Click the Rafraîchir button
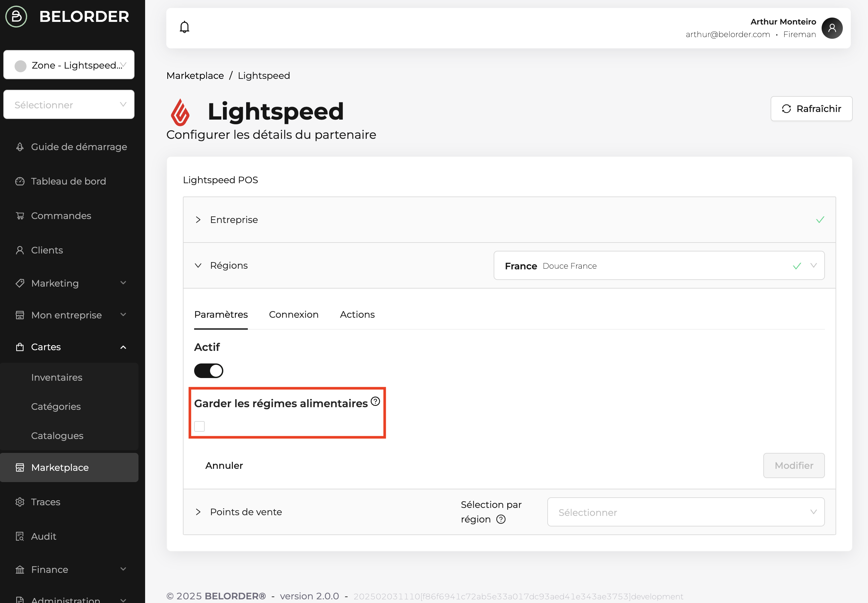The image size is (868, 603). point(811,109)
